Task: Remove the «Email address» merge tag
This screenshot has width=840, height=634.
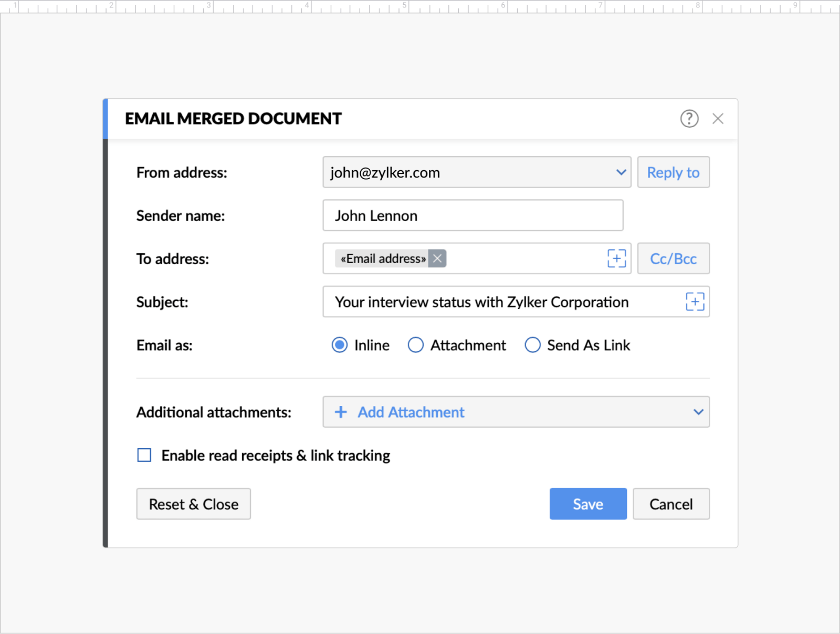Action: pyautogui.click(x=437, y=258)
